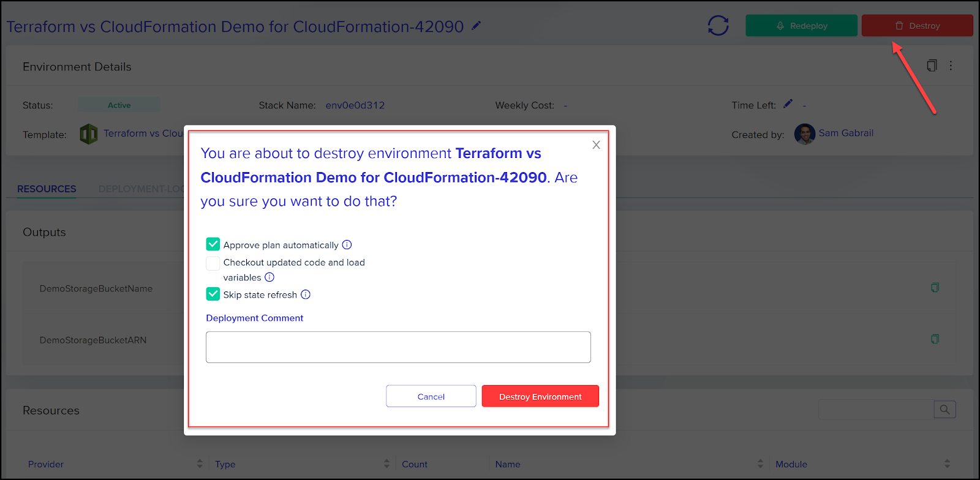Copy environment details with the clipboard icon
Viewport: 980px width, 480px height.
(x=932, y=66)
